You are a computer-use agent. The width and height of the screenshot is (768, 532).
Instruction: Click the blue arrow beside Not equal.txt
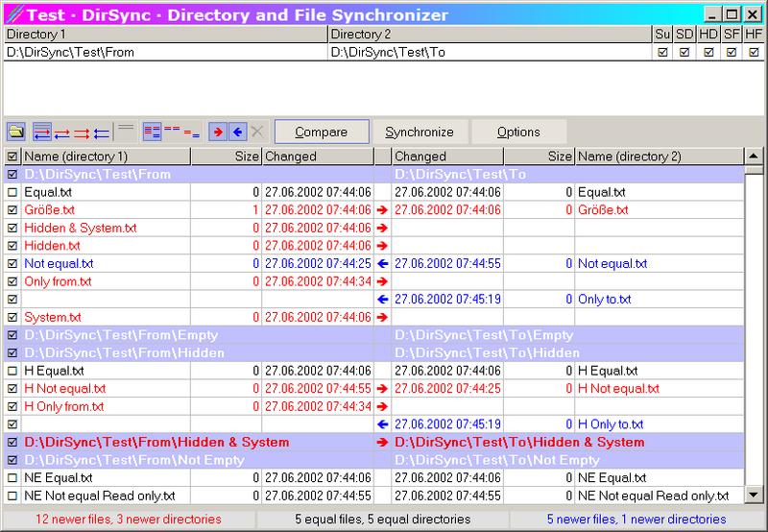(382, 263)
